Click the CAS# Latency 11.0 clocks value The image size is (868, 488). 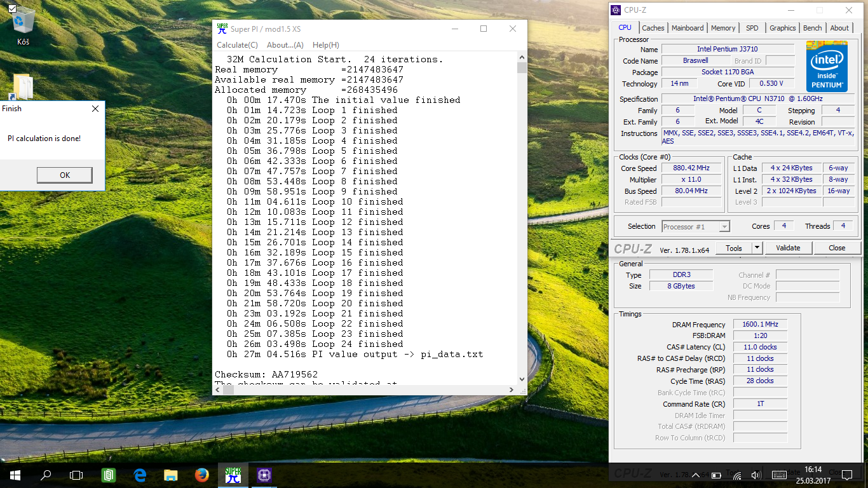point(760,347)
